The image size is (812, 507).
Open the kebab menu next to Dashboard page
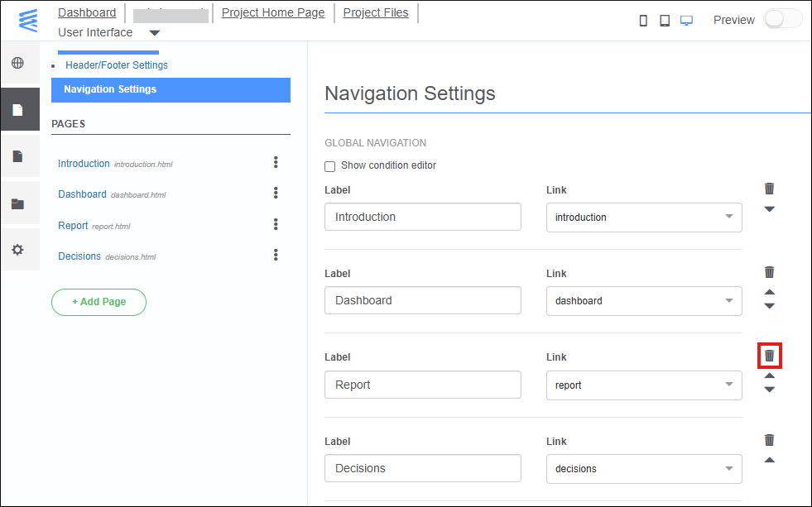click(276, 193)
